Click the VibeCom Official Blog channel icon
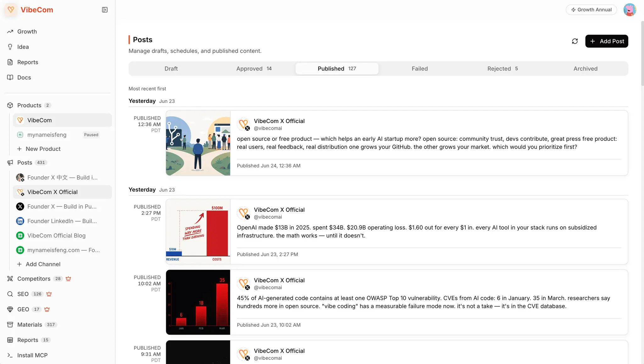 click(x=20, y=236)
